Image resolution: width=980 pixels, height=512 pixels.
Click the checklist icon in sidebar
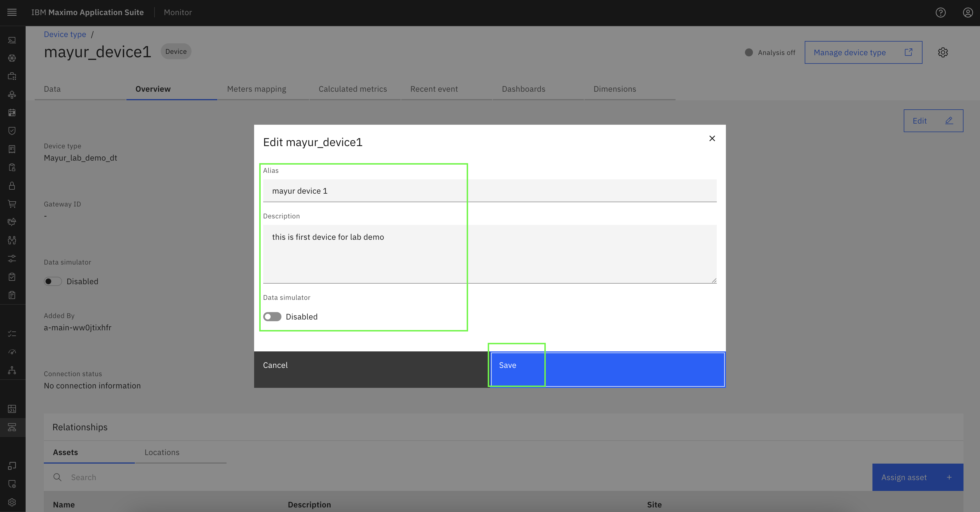[12, 333]
